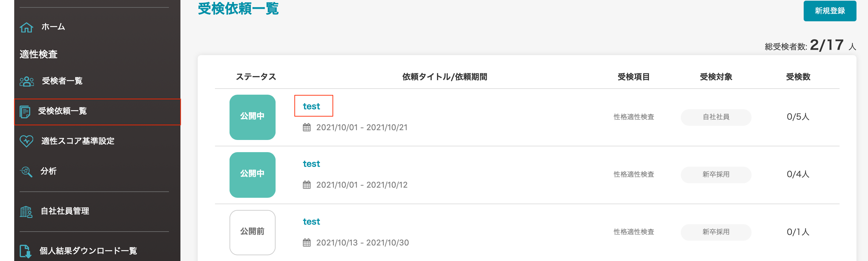Click the 新卒採用 tag on the second request
The height and width of the screenshot is (261, 868).
coord(716,174)
